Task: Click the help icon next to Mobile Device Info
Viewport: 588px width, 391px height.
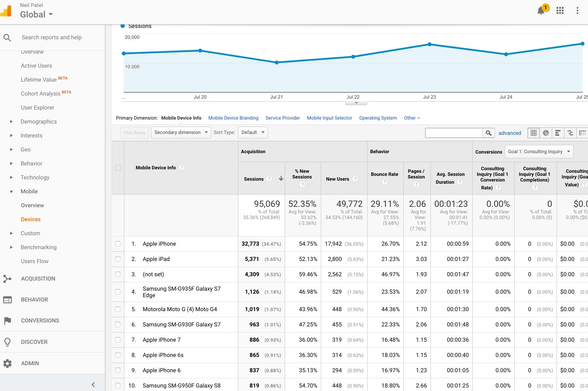Action: (182, 168)
